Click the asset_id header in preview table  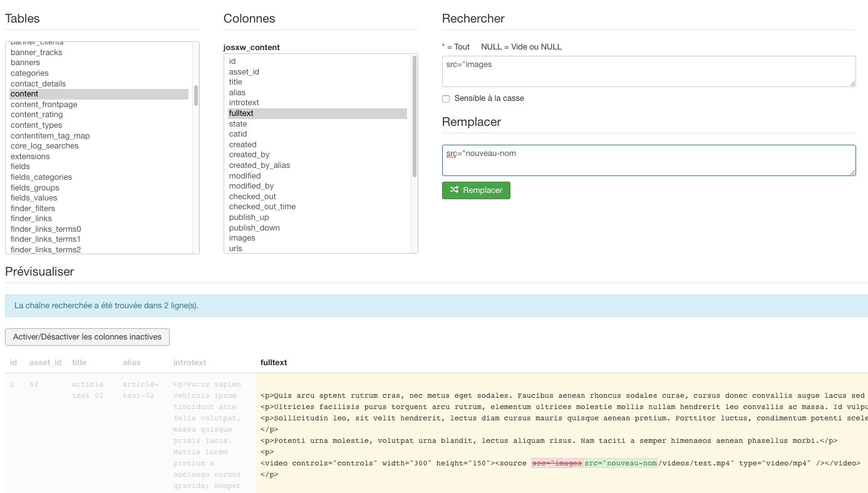[45, 363]
